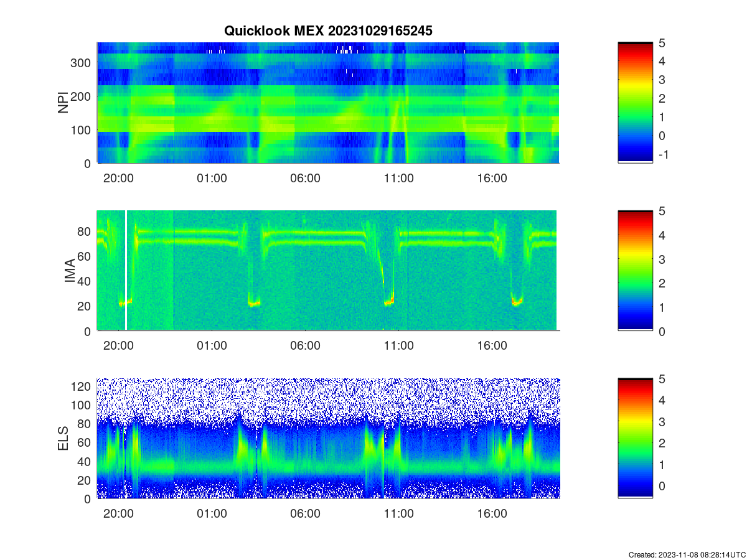Click the "-1" label on NPI color bar
Image resolution: width=747 pixels, height=560 pixels.
point(663,154)
